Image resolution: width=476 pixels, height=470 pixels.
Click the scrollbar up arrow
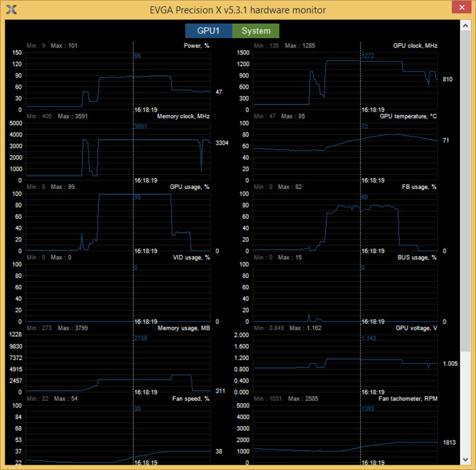(x=465, y=26)
